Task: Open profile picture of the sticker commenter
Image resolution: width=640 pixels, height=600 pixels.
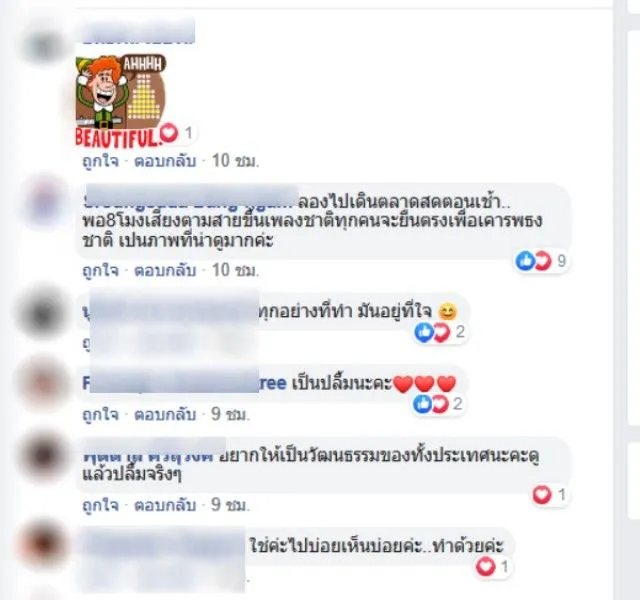Action: tap(43, 45)
